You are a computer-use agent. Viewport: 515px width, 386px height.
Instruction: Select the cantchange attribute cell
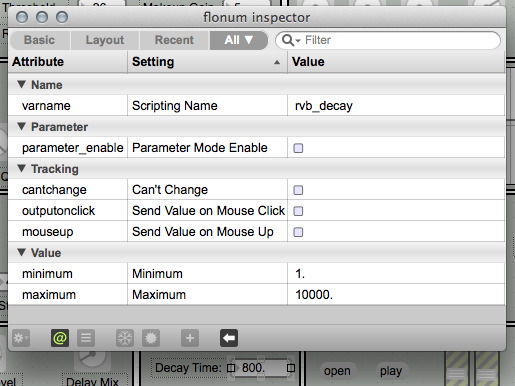click(x=68, y=190)
